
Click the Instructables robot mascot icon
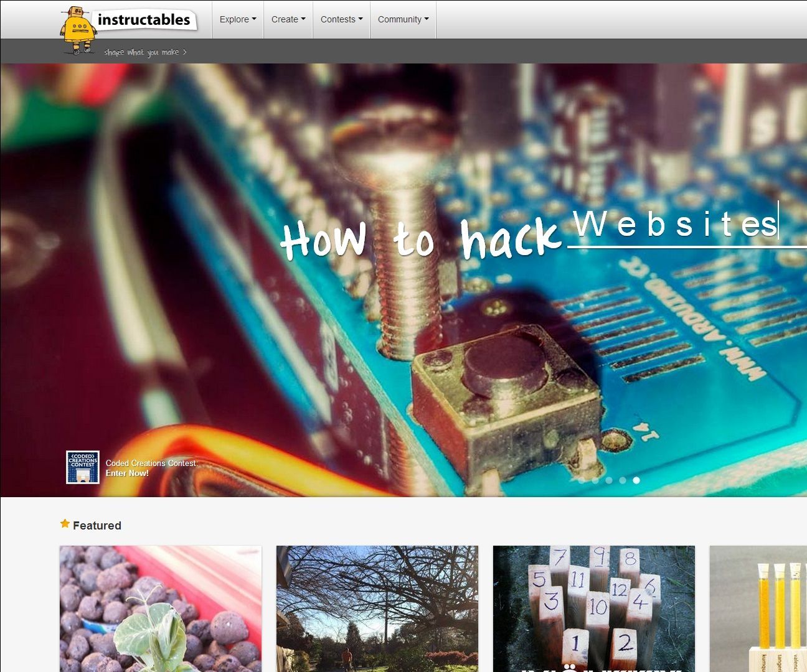78,28
